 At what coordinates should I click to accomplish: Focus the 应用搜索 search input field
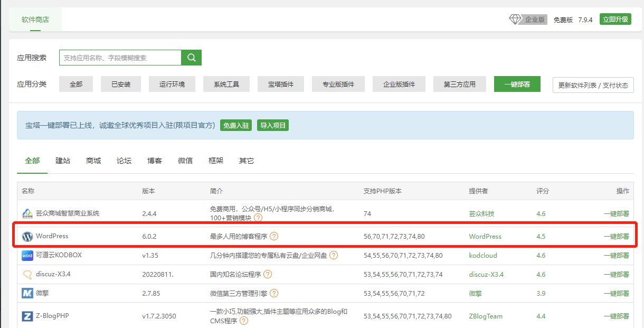click(120, 58)
